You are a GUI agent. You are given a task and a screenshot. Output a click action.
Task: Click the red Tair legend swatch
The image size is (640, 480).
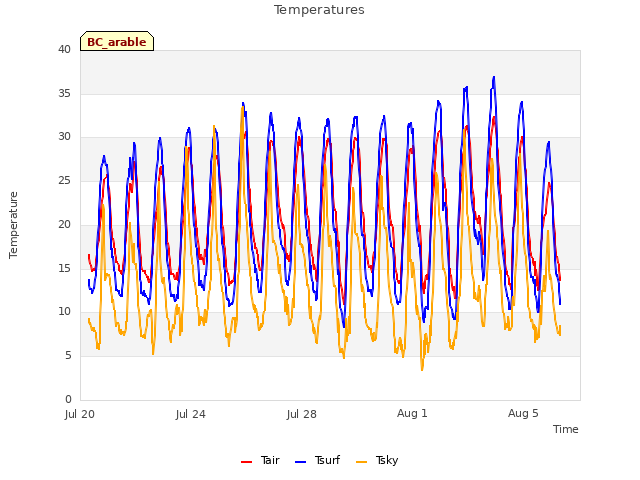[247, 462]
